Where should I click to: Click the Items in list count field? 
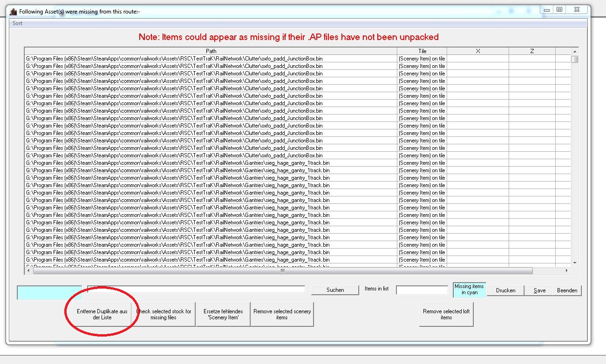pos(422,290)
